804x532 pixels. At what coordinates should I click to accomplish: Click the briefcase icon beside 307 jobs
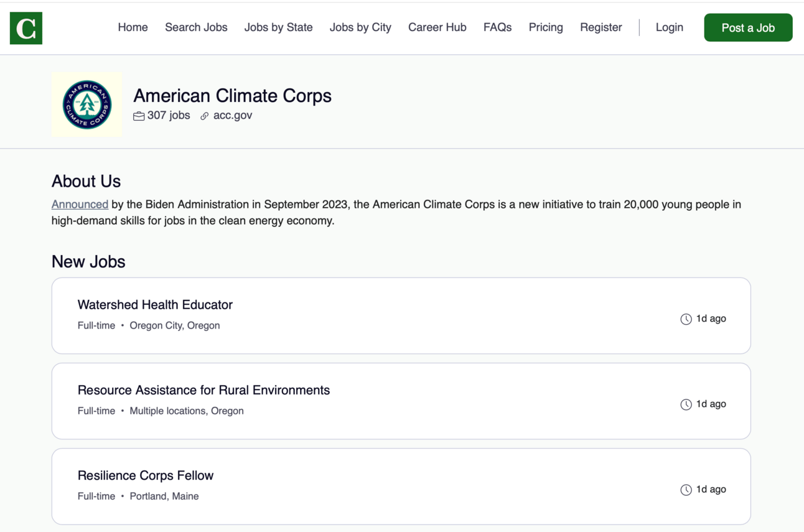coord(139,116)
